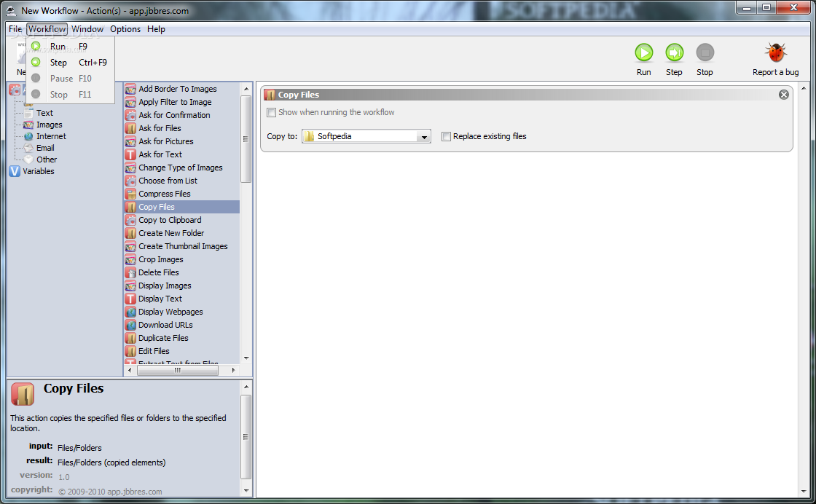Select the Display Text icon
The width and height of the screenshot is (816, 504).
130,299
